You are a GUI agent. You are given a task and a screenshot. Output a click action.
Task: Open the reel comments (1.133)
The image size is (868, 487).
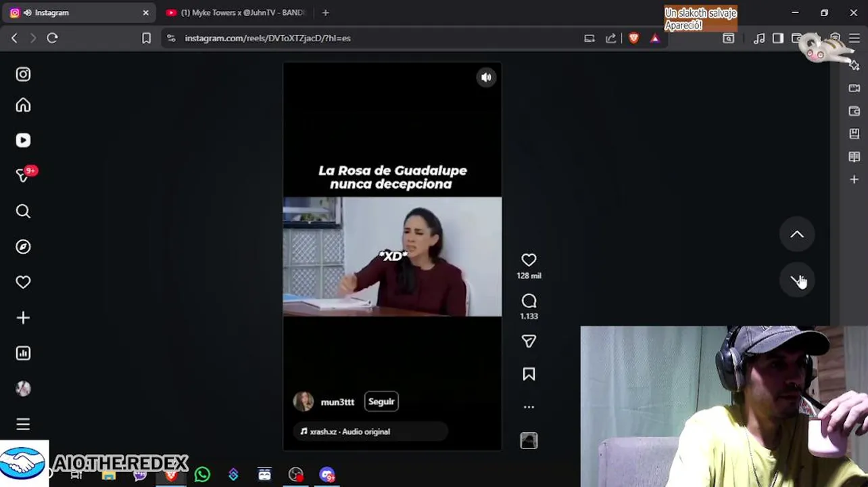pos(529,301)
